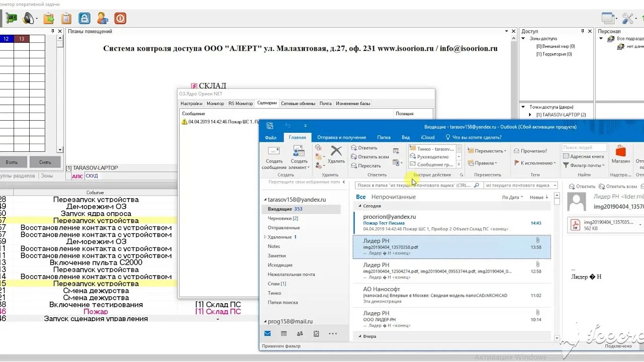Open the Сетевые обмены tab

(x=298, y=103)
